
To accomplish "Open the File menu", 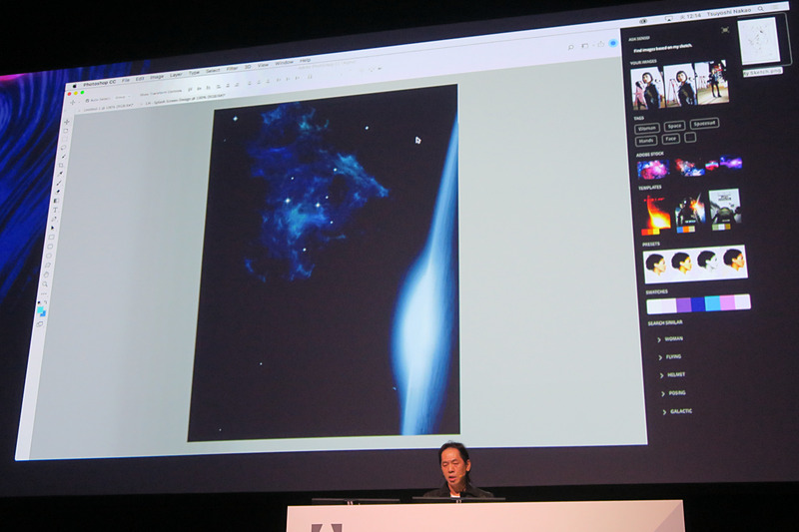I will pos(126,80).
